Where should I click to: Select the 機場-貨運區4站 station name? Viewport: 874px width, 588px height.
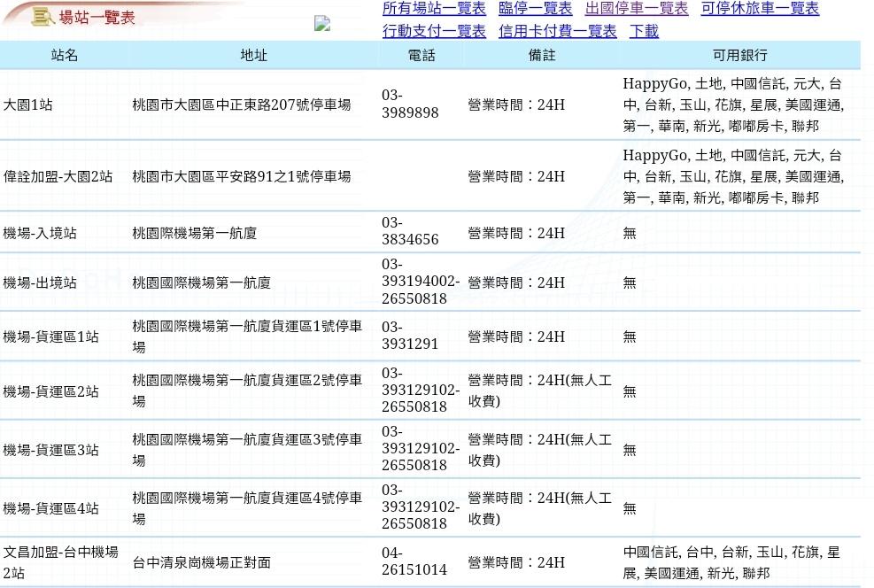tap(50, 508)
